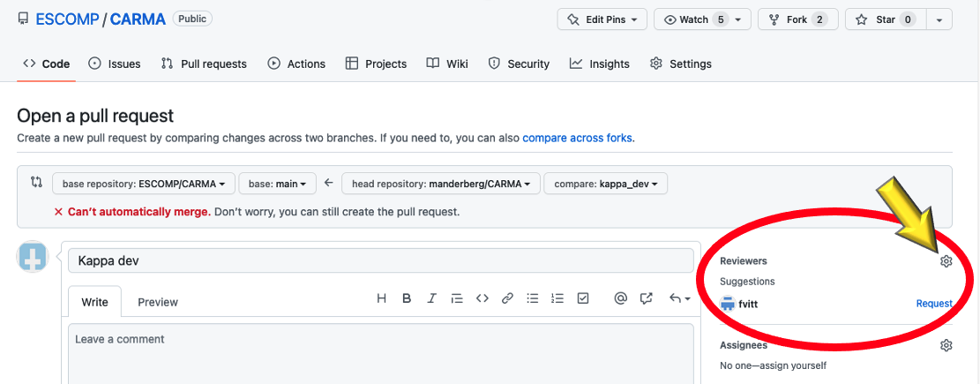Image resolution: width=980 pixels, height=384 pixels.
Task: Insert a code snippet
Action: [x=483, y=298]
